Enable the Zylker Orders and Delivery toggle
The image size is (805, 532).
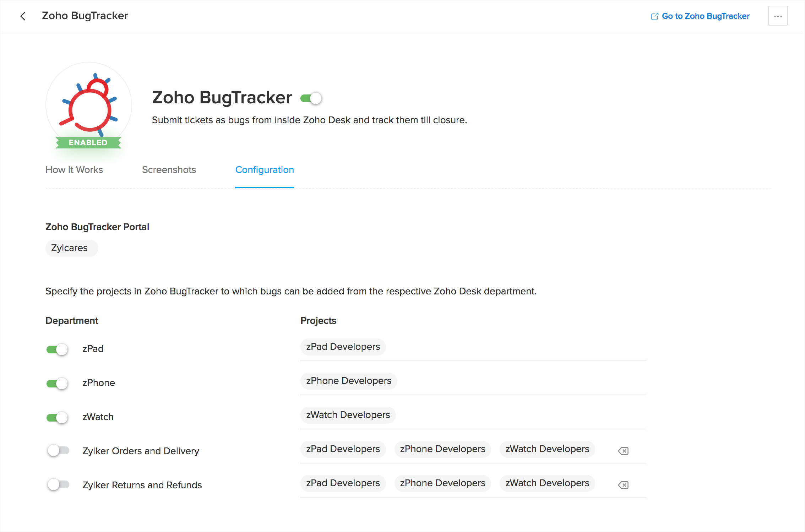[59, 451]
